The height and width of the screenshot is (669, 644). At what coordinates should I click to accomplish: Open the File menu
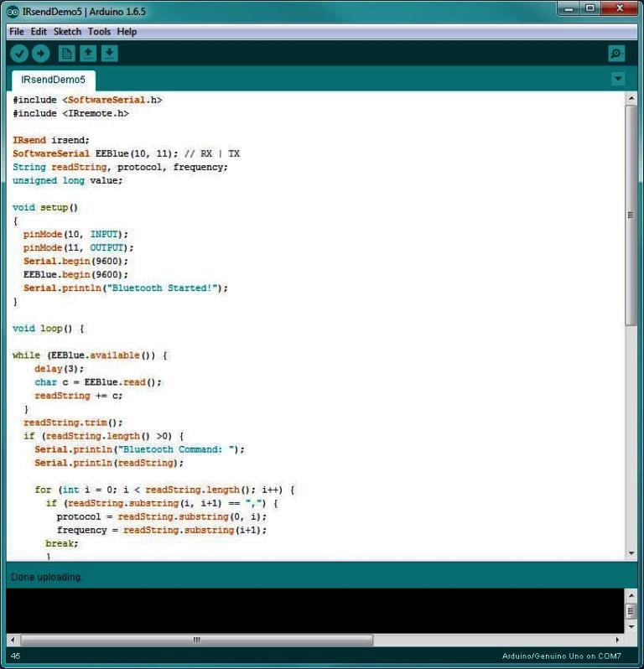17,32
